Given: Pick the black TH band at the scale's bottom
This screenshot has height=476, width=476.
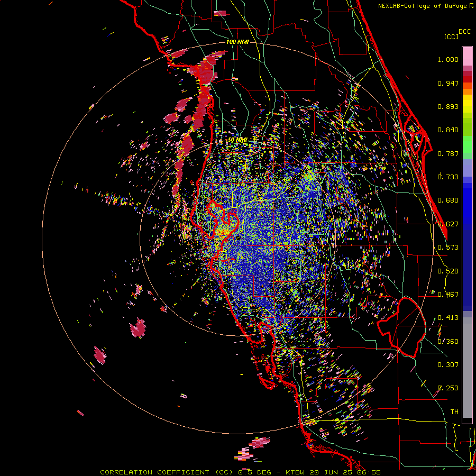Looking at the screenshot, I should 467,421.
